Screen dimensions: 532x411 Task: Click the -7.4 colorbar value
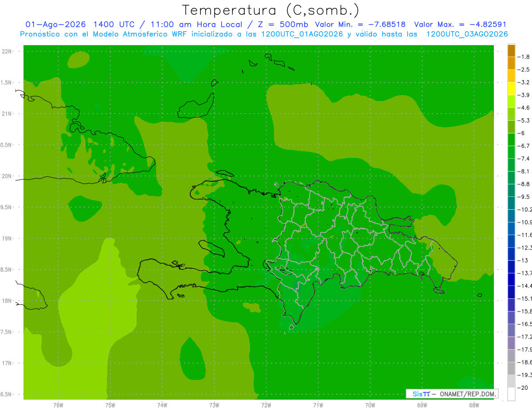pyautogui.click(x=524, y=159)
